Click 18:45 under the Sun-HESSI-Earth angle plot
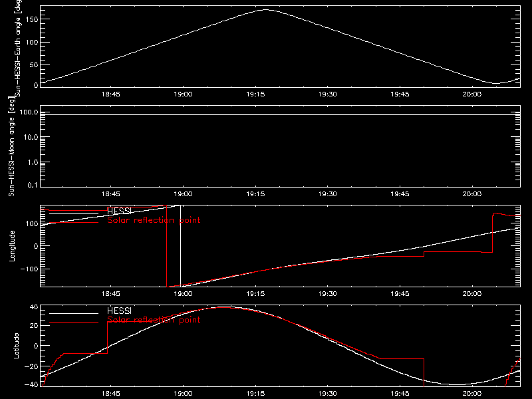The image size is (532, 399). tap(110, 94)
